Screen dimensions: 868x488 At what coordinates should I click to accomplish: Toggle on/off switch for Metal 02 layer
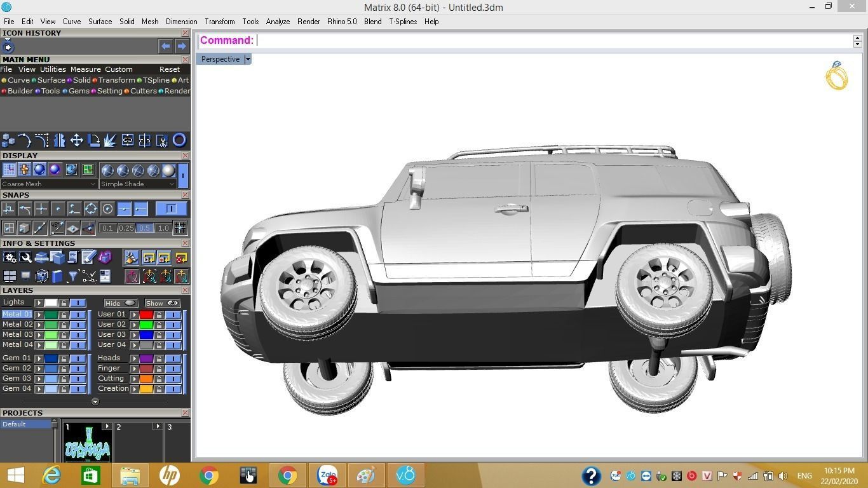pyautogui.click(x=78, y=325)
